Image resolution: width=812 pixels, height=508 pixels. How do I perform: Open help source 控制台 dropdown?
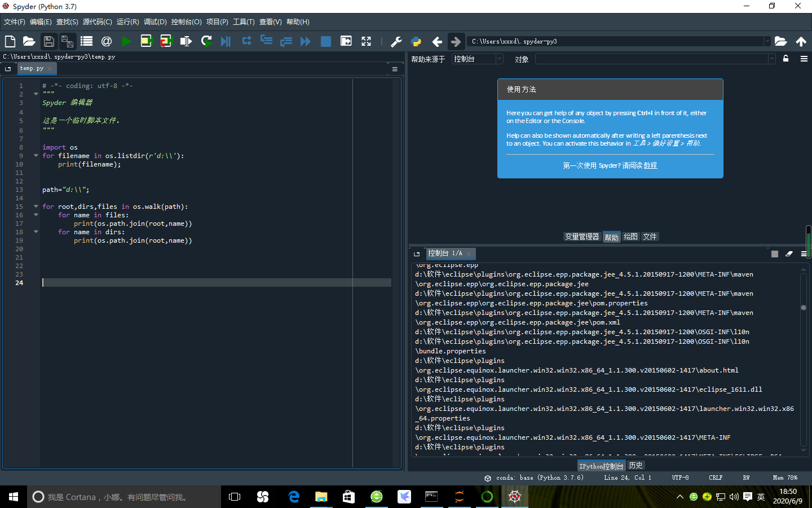[x=477, y=59]
